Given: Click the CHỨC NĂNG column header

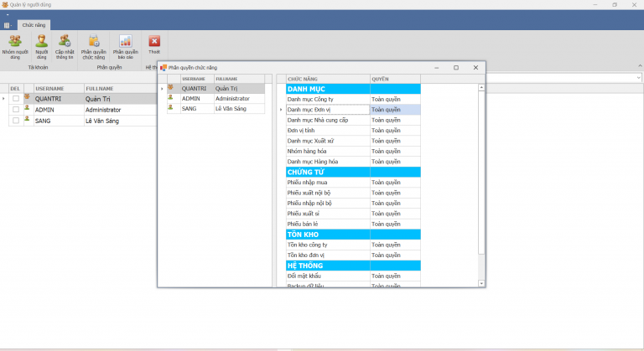Looking at the screenshot, I should pyautogui.click(x=327, y=78).
